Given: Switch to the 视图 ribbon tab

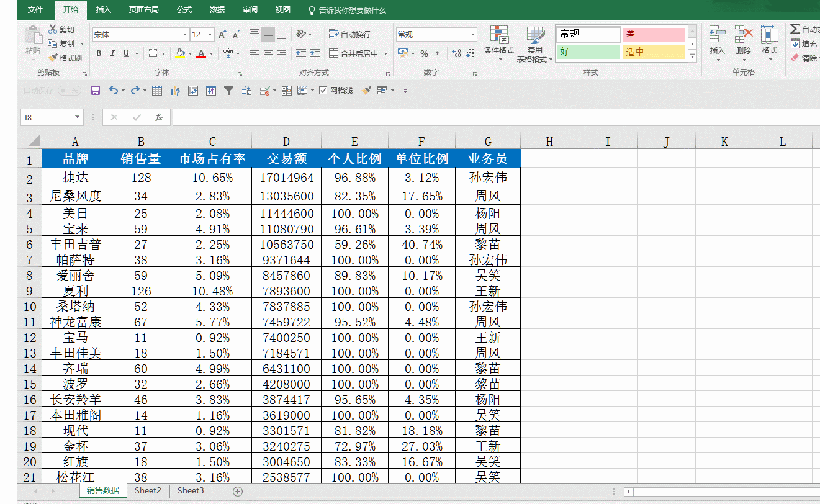Looking at the screenshot, I should tap(282, 10).
